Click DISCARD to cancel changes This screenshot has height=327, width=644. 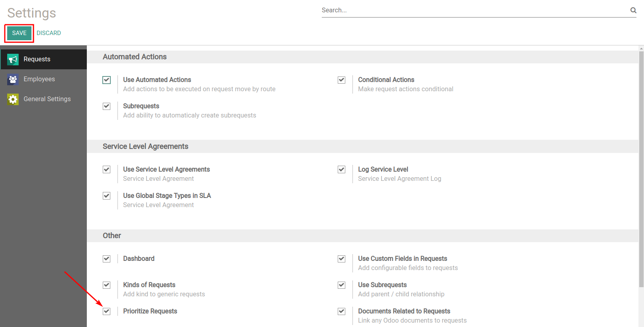pos(49,33)
